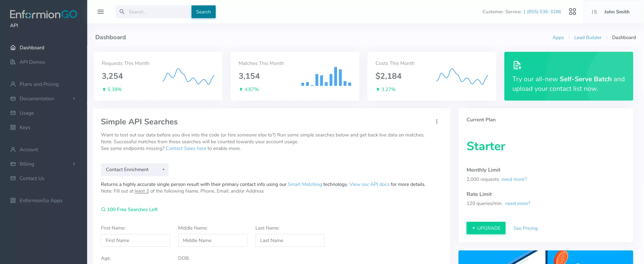The height and width of the screenshot is (264, 644).
Task: Click the file upload icon in green banner
Action: 517,65
